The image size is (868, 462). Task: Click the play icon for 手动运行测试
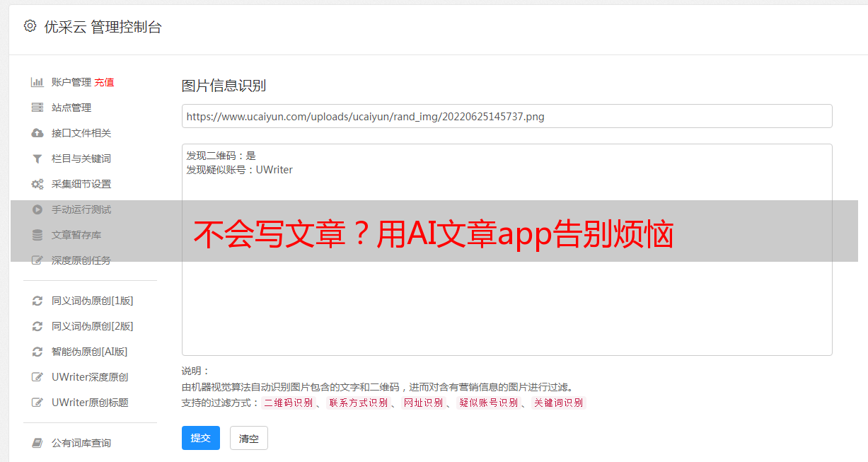tap(37, 209)
